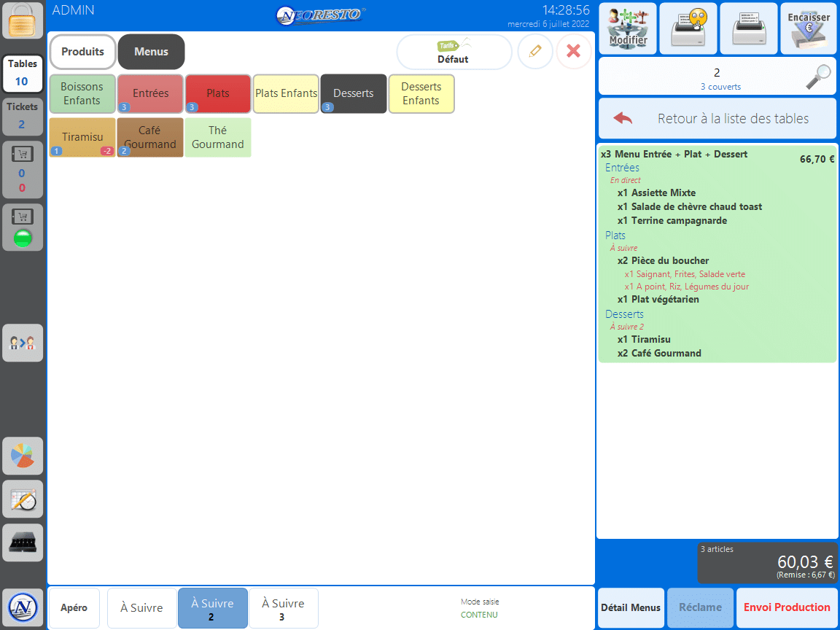This screenshot has height=630, width=840.
Task: Click Retour à la liste des tables
Action: pos(717,118)
